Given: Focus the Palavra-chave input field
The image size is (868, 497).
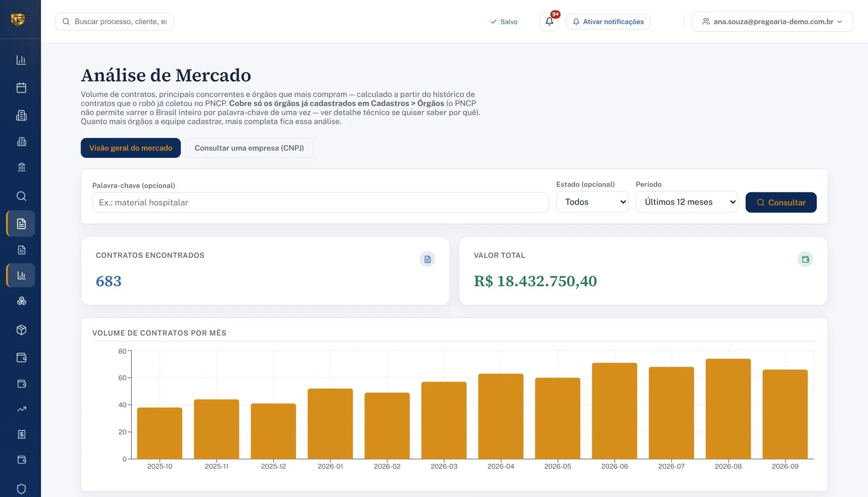Looking at the screenshot, I should pos(320,202).
